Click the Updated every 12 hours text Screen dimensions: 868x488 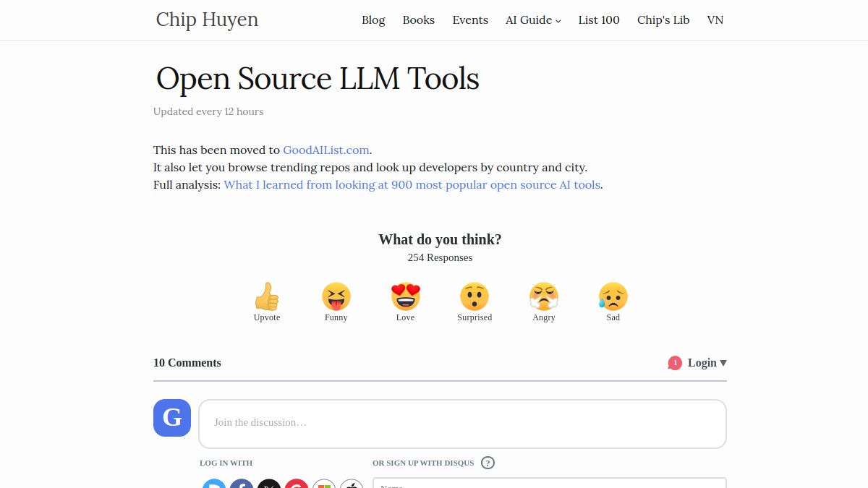click(x=208, y=111)
